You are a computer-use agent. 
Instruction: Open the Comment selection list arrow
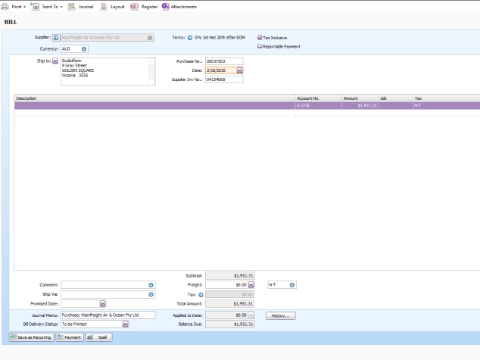pos(151,285)
